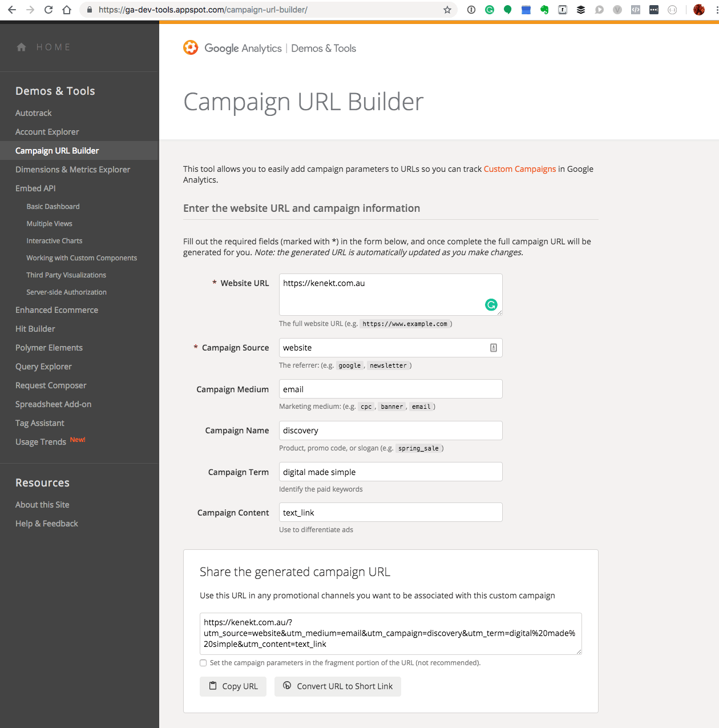This screenshot has width=719, height=728.
Task: Click the orange Google Analytics logo
Action: [x=191, y=47]
